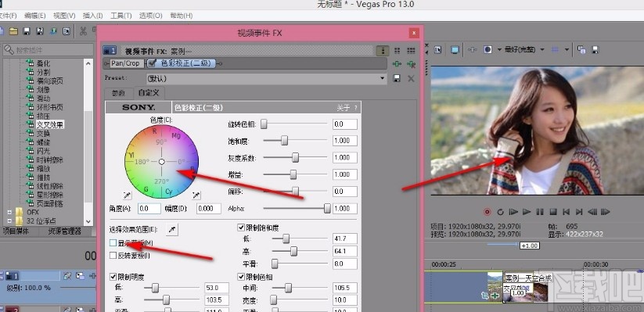Open the dropdown arrow next to overlay grid icon
The height and width of the screenshot is (312, 644).
(x=567, y=50)
